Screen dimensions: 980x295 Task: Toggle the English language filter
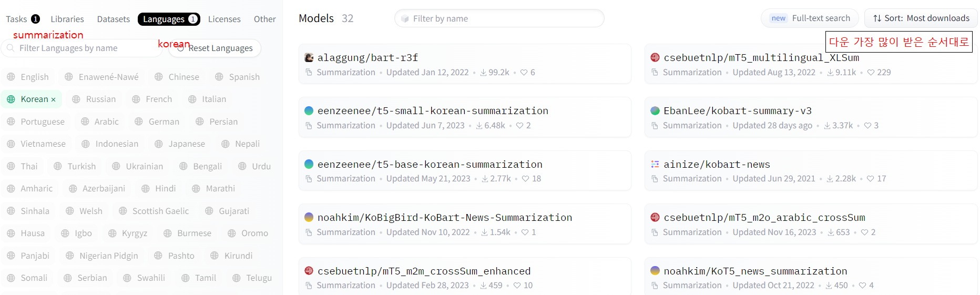pyautogui.click(x=28, y=77)
